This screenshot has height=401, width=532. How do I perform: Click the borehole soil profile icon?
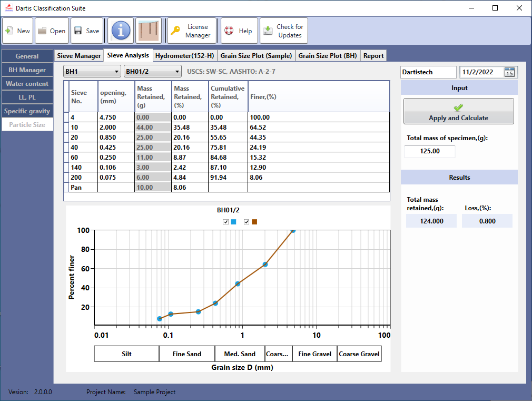(149, 31)
